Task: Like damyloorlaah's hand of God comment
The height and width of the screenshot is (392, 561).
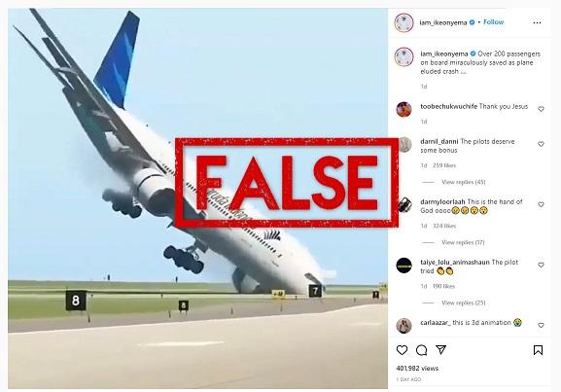Action: [x=541, y=204]
